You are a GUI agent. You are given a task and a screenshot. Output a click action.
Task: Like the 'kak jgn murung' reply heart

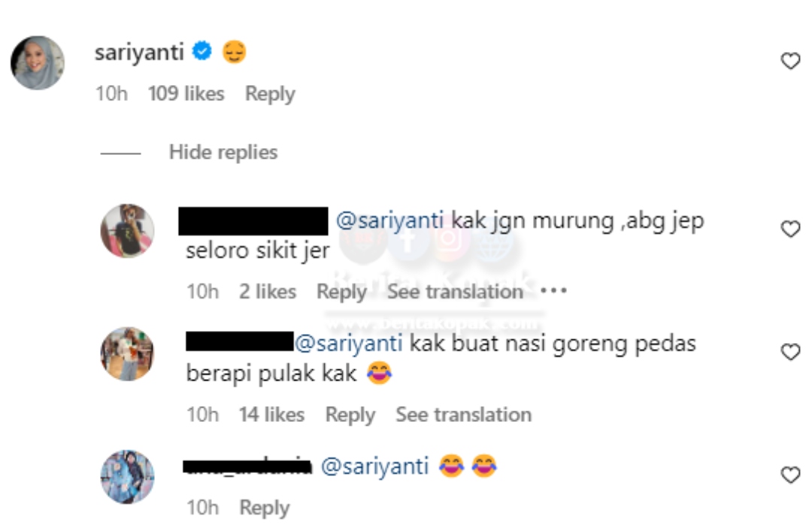pos(790,229)
